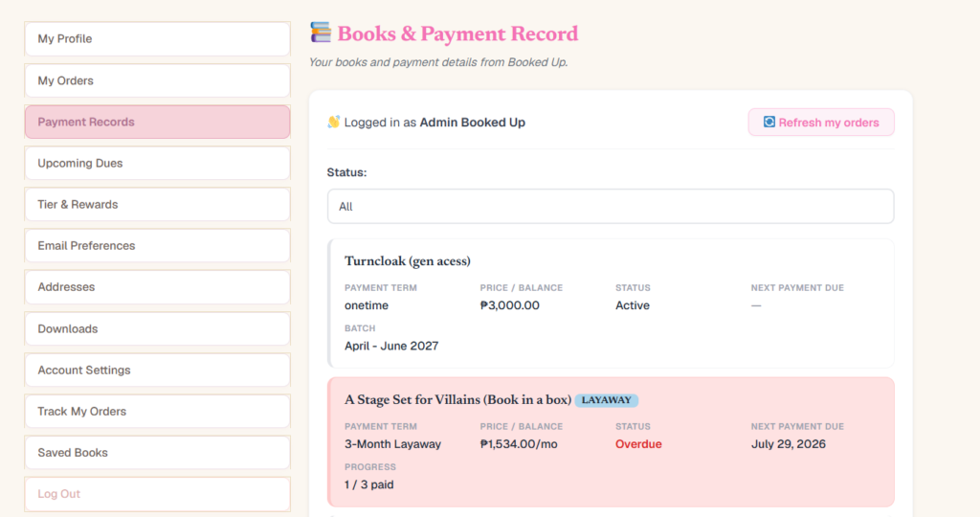Select the Payment Records sidebar item
The width and height of the screenshot is (980, 517).
158,122
